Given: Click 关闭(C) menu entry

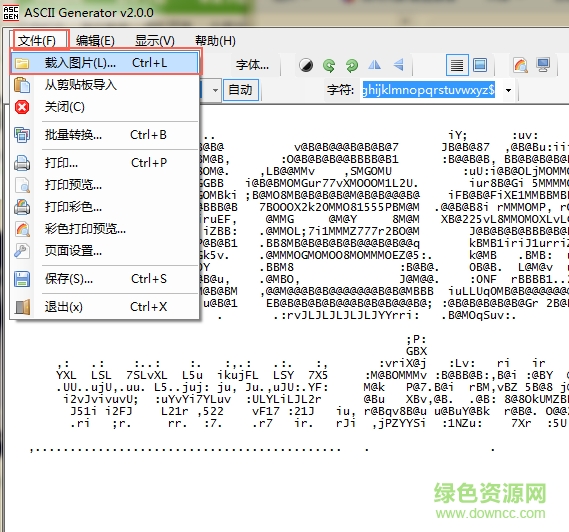Looking at the screenshot, I should pyautogui.click(x=105, y=107).
